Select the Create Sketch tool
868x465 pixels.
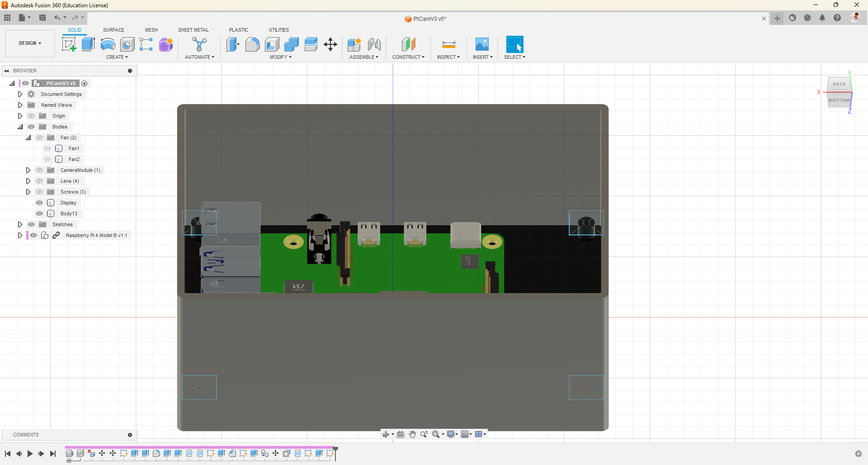[x=69, y=44]
